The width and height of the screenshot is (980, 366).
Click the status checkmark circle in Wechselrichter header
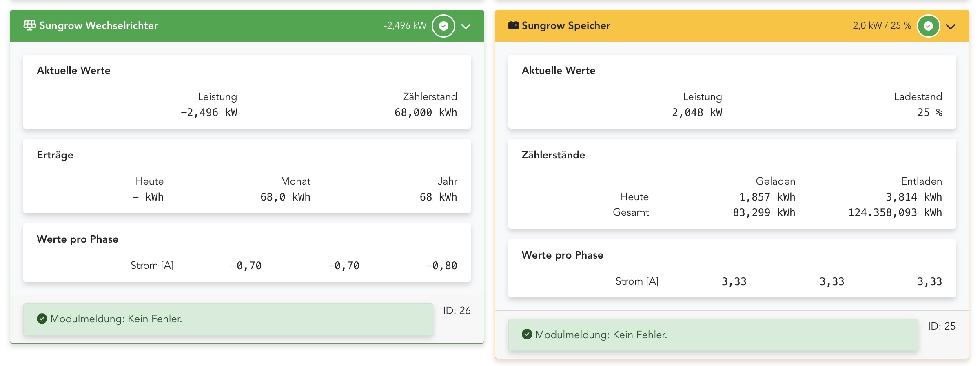coord(443,26)
